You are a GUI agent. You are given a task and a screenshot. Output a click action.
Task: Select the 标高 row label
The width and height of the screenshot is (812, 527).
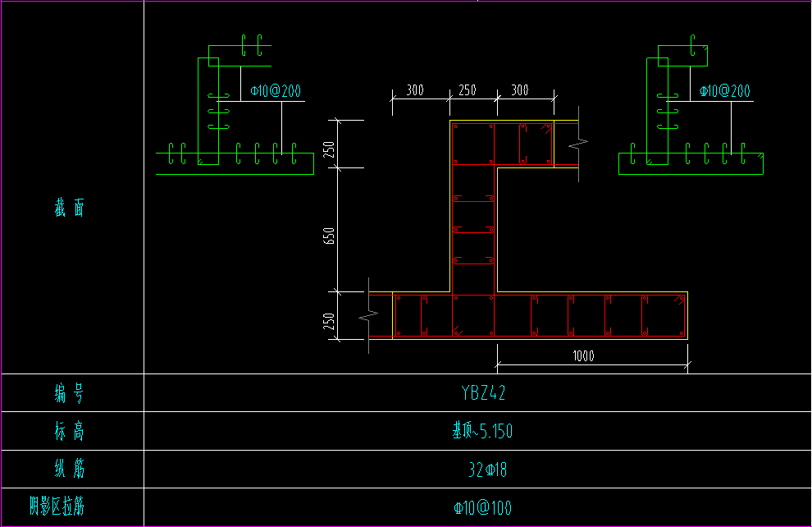click(x=70, y=431)
